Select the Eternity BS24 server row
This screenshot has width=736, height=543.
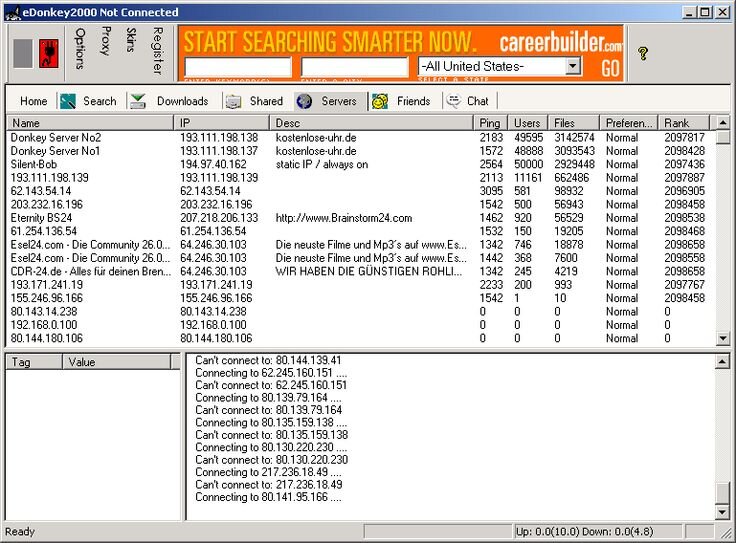tap(360, 218)
